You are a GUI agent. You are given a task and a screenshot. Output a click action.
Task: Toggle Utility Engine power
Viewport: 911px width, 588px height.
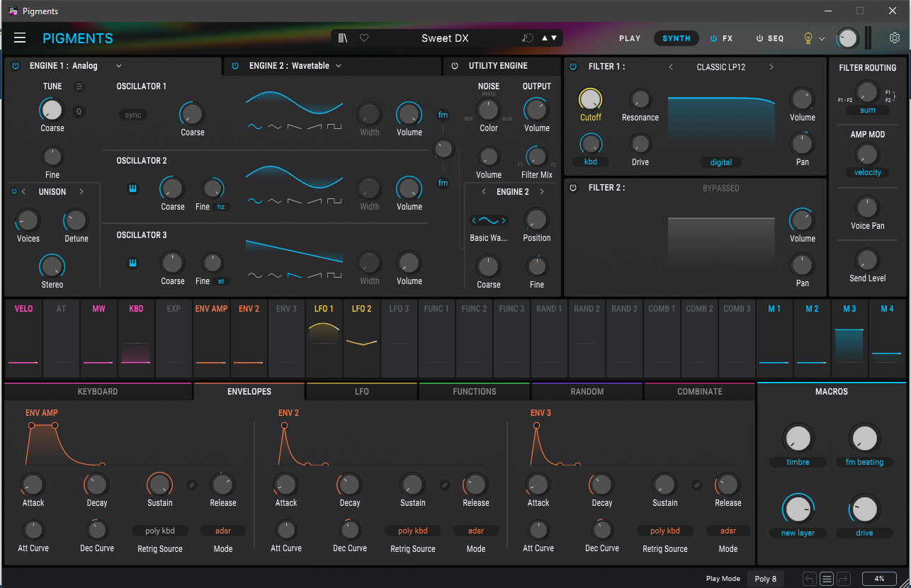click(455, 66)
